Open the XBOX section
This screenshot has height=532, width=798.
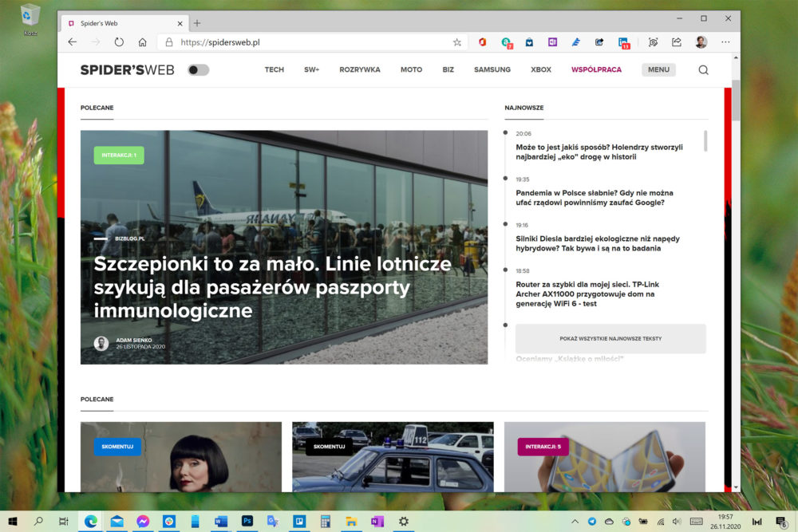pos(541,69)
